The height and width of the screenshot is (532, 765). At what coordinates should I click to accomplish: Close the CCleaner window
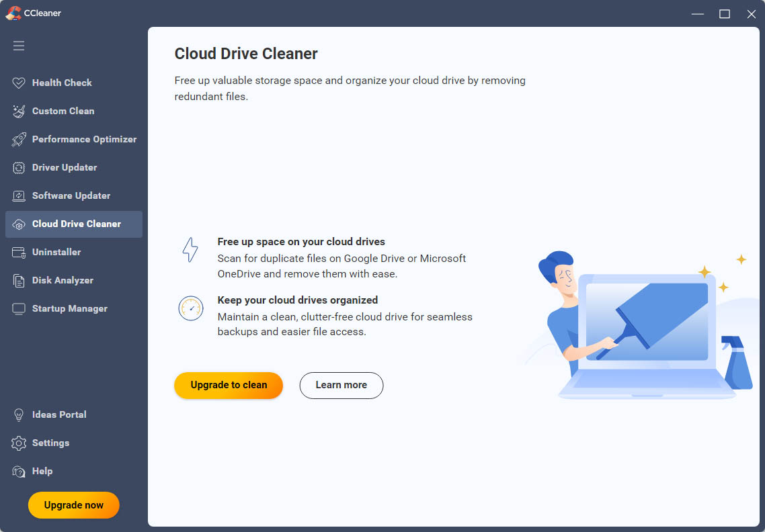tap(752, 13)
